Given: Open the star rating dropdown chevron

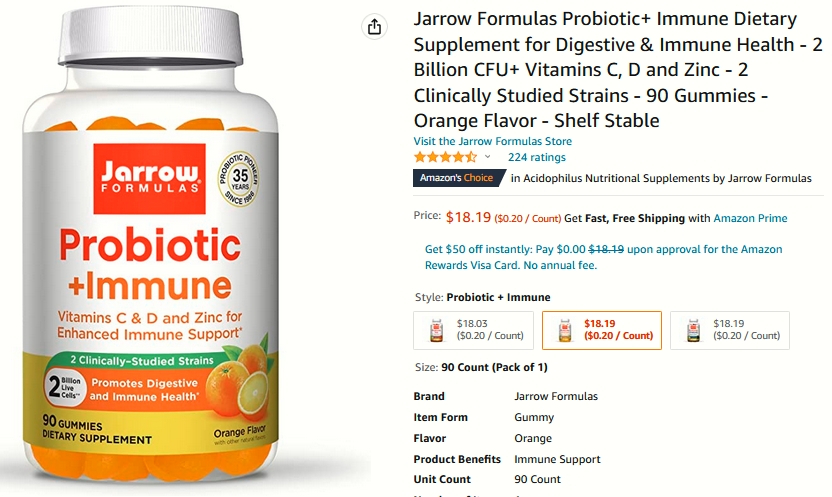Looking at the screenshot, I should [x=488, y=157].
